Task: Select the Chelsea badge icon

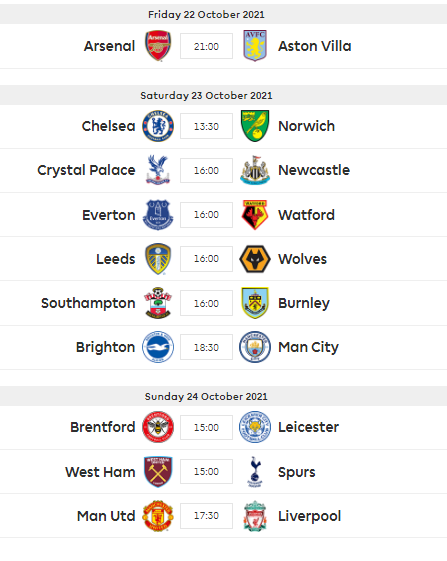Action: [158, 126]
